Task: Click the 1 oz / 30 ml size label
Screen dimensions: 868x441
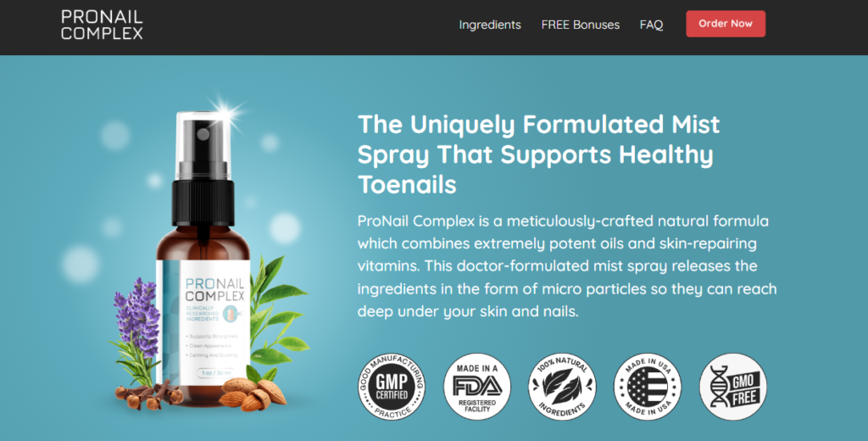Action: click(x=216, y=373)
